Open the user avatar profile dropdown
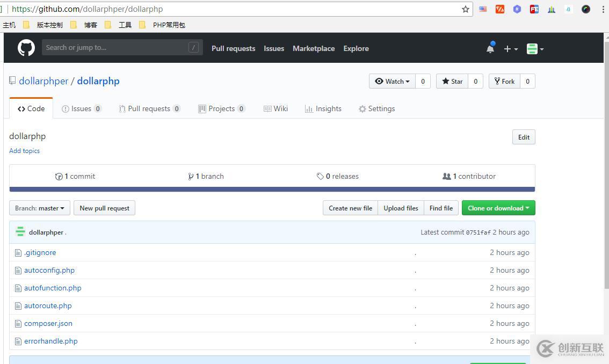 (x=535, y=49)
